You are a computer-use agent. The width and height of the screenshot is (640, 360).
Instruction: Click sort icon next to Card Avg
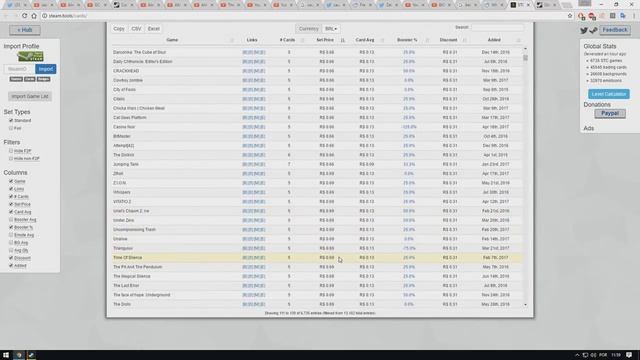(382, 40)
